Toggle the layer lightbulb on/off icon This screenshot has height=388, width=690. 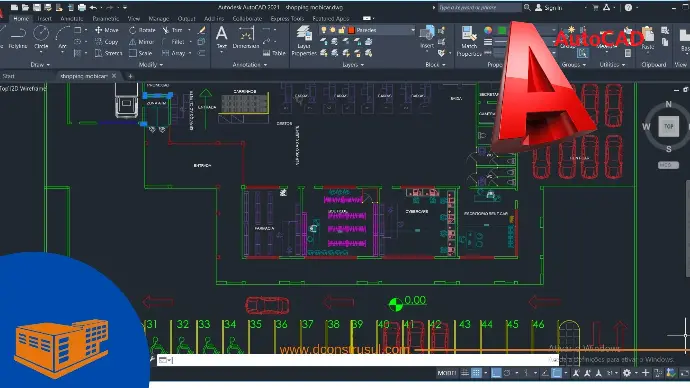[x=324, y=30]
